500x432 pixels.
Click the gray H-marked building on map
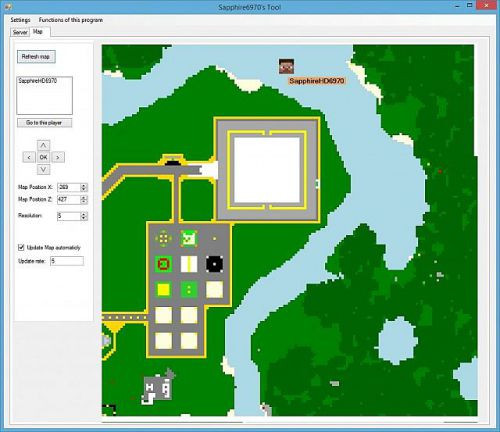click(159, 387)
